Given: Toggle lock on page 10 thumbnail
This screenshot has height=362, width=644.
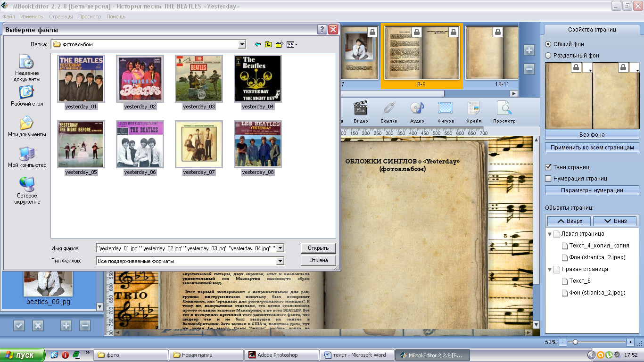Looking at the screenshot, I should pos(498,32).
